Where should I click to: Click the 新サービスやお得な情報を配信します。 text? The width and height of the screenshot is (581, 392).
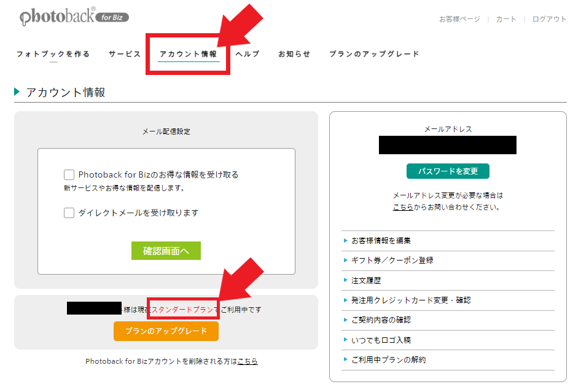pos(125,188)
